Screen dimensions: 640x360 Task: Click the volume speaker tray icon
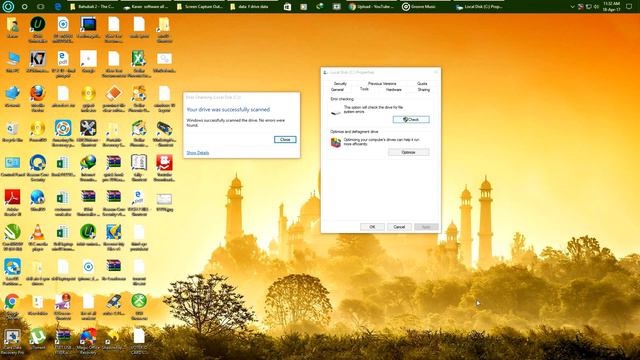pos(596,7)
